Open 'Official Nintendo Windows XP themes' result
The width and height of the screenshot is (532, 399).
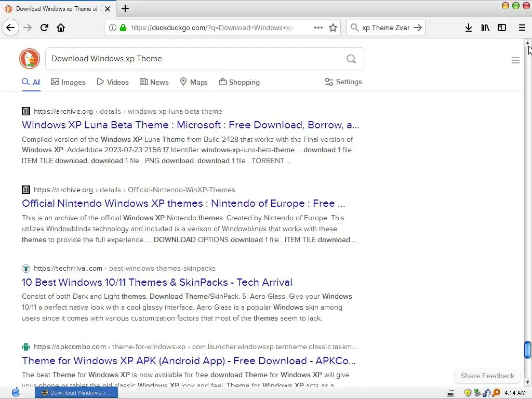pyautogui.click(x=183, y=203)
